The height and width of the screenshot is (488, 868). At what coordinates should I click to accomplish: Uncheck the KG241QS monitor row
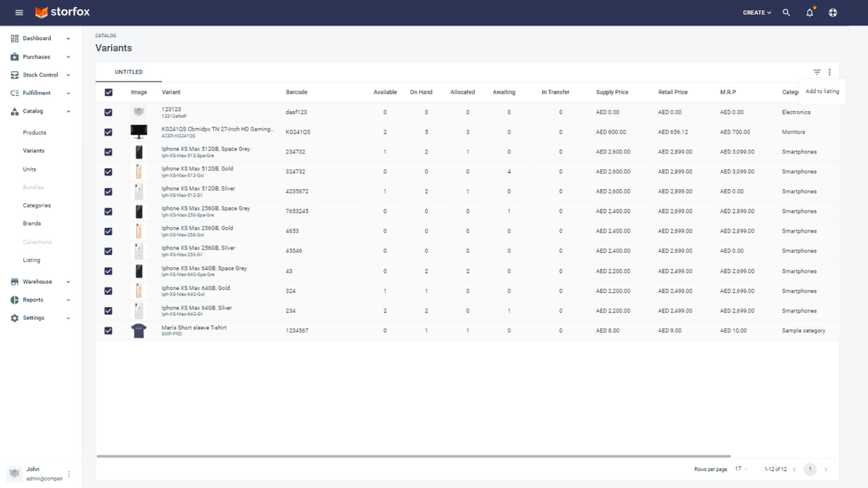tap(108, 132)
